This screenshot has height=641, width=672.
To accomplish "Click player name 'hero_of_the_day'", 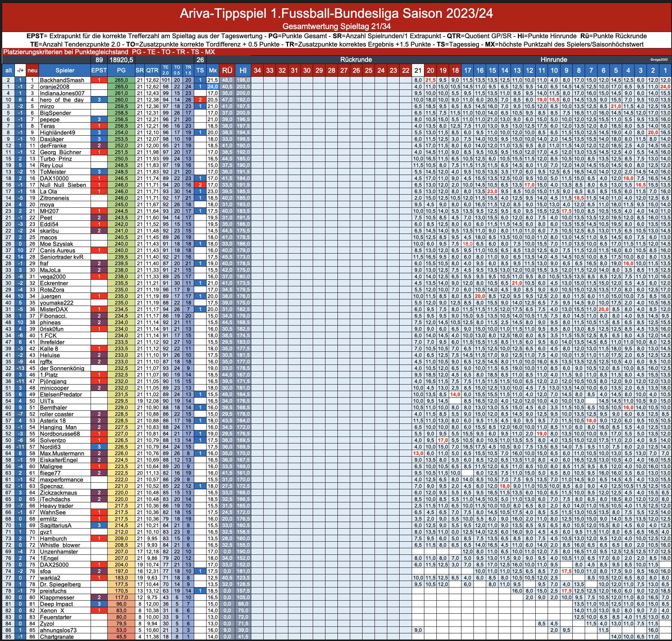I will tap(61, 100).
